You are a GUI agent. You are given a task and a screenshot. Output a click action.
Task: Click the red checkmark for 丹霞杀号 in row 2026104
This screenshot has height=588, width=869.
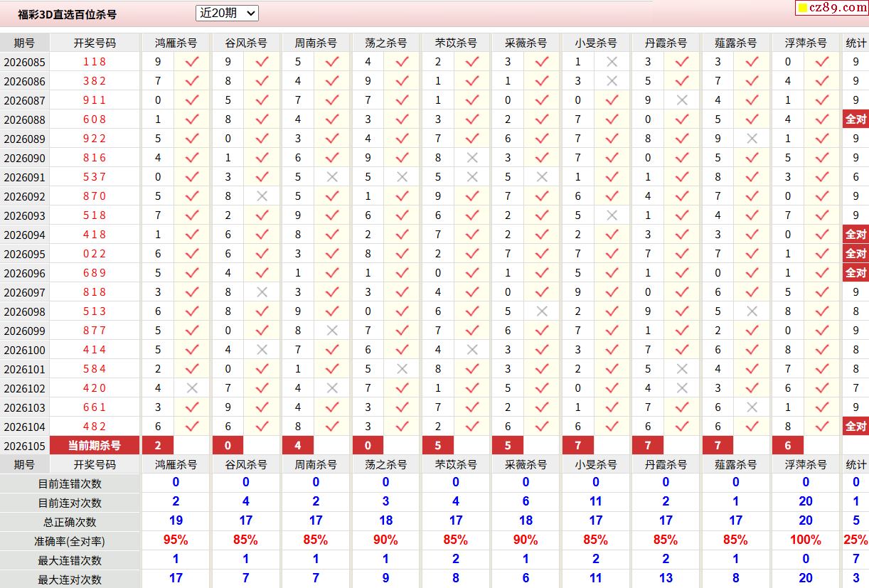click(x=682, y=427)
